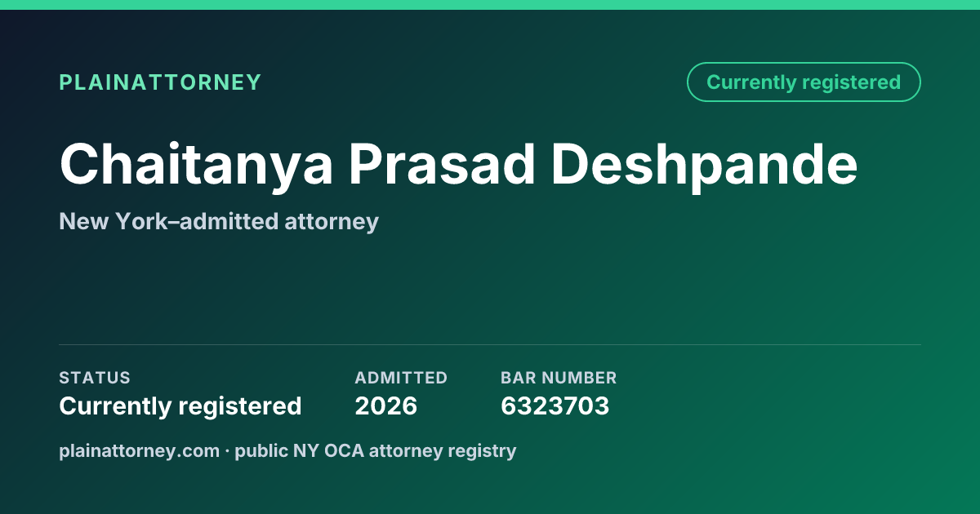Click the word Prasad in the heading

click(442, 166)
